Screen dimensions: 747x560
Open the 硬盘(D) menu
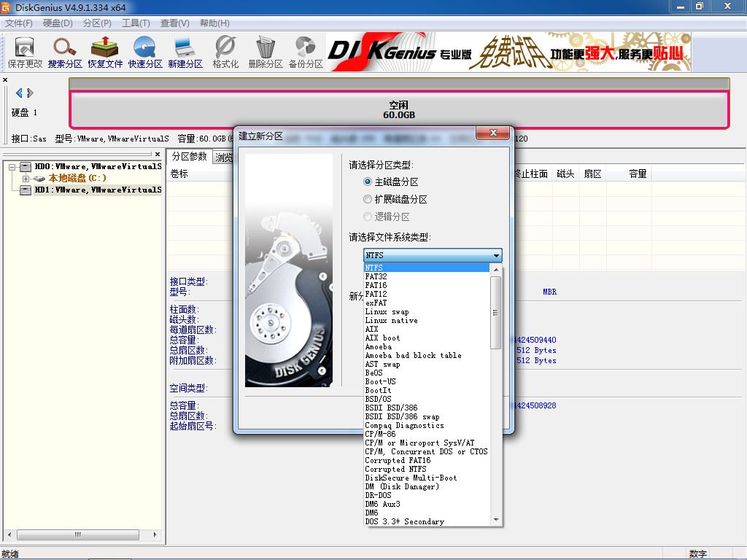[58, 23]
